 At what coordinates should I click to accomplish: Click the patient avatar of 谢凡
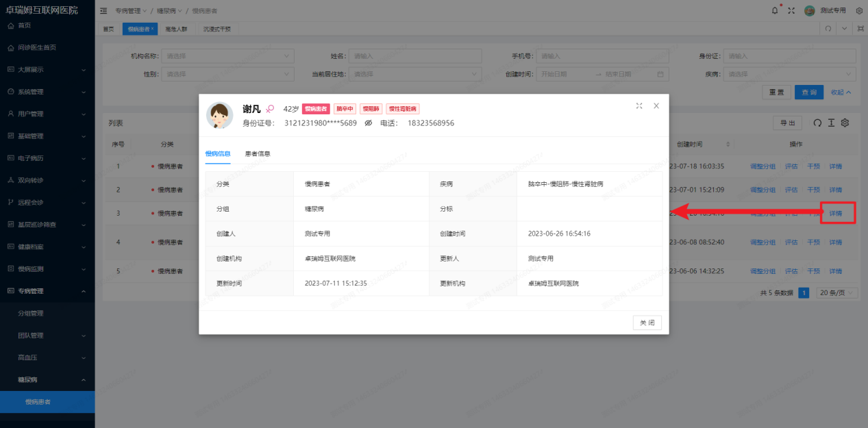[x=220, y=115]
